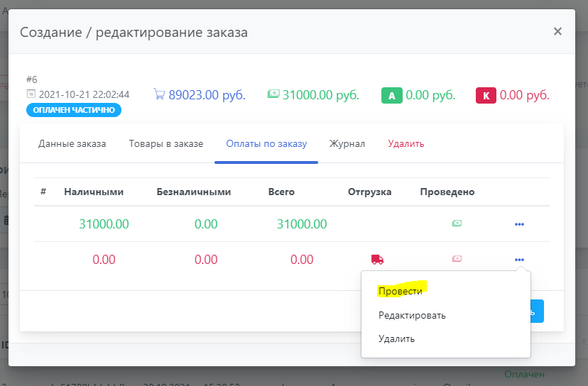Click the calendar icon beside order date

tap(31, 94)
